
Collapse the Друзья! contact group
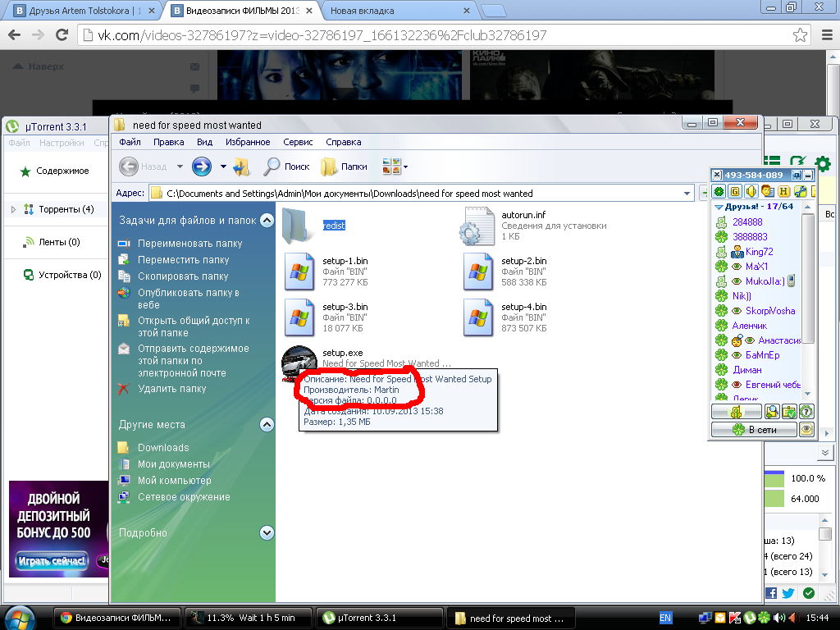click(x=719, y=207)
